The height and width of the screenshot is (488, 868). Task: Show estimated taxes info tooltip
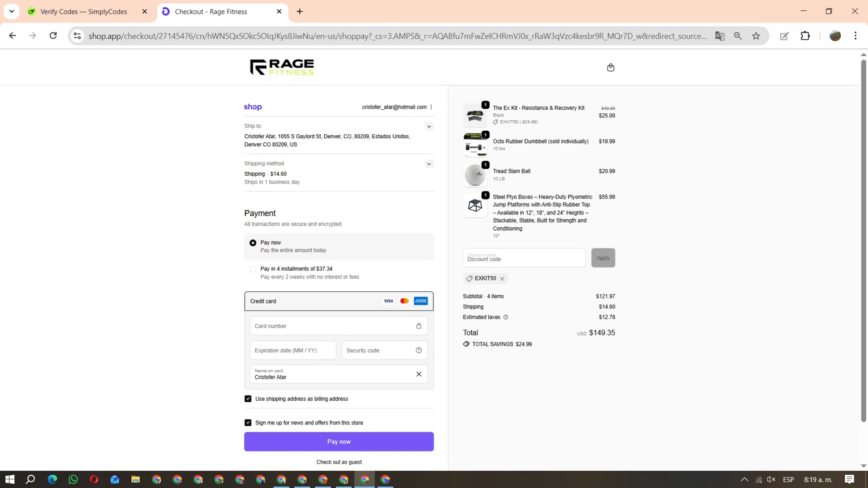[506, 317]
